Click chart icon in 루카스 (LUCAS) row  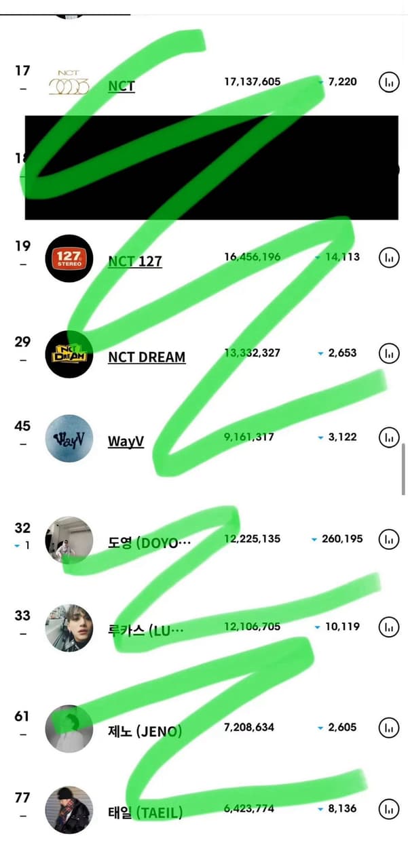point(389,627)
